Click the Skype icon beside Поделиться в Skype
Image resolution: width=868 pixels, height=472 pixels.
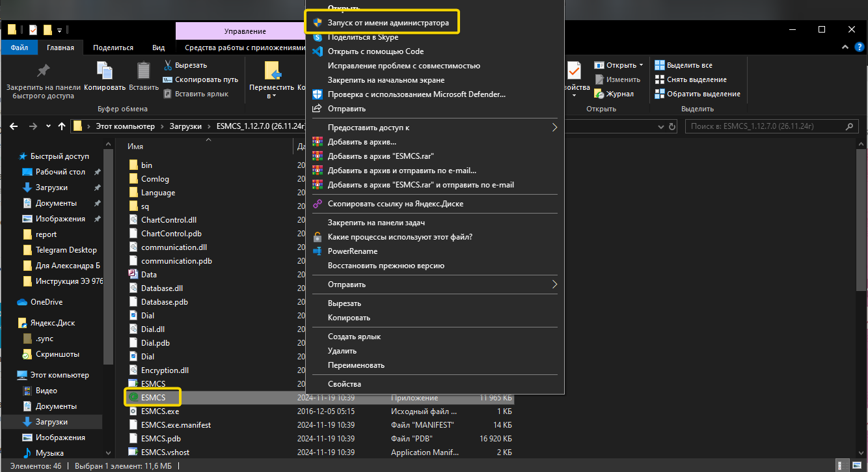(318, 37)
